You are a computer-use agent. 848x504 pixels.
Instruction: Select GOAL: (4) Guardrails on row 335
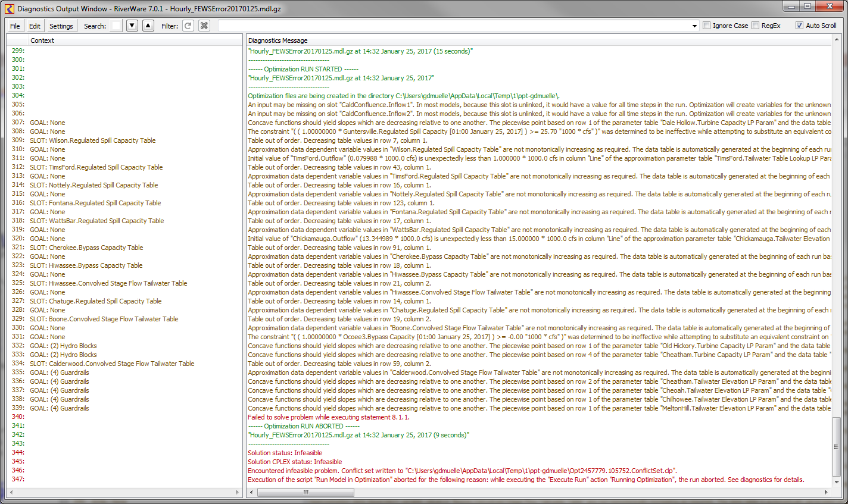pos(60,372)
